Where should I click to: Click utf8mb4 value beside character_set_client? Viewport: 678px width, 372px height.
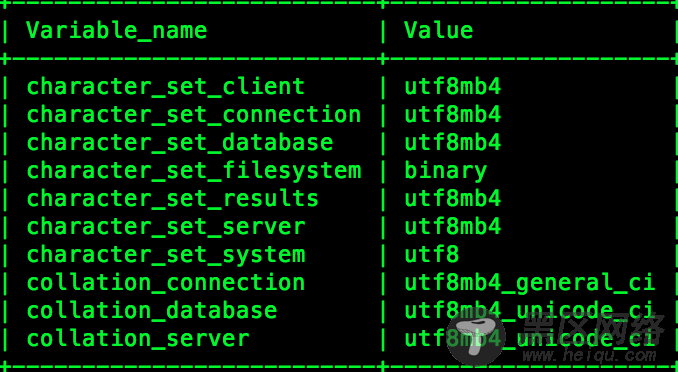coord(453,87)
